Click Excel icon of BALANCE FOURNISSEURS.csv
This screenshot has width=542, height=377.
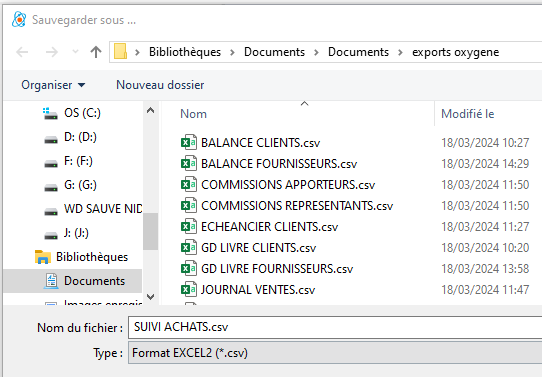pos(189,163)
